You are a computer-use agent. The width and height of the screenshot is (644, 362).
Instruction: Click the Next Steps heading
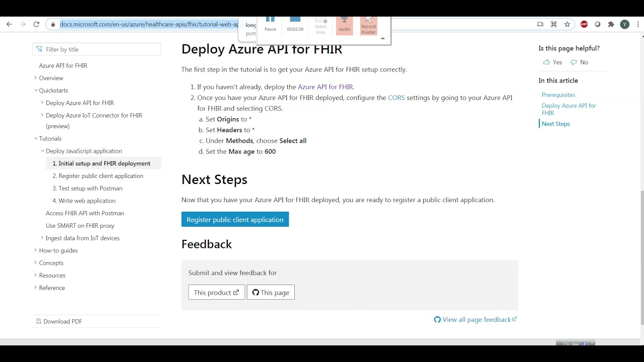point(214,179)
